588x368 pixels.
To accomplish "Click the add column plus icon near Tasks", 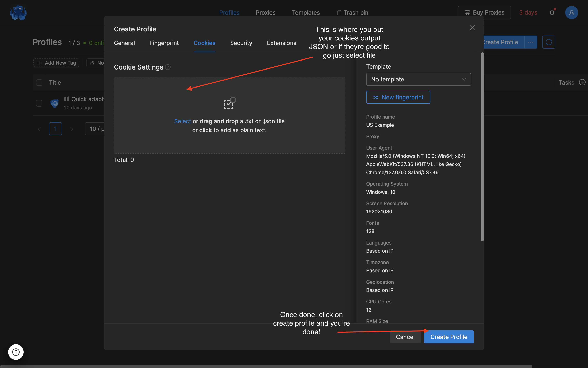I will [582, 82].
